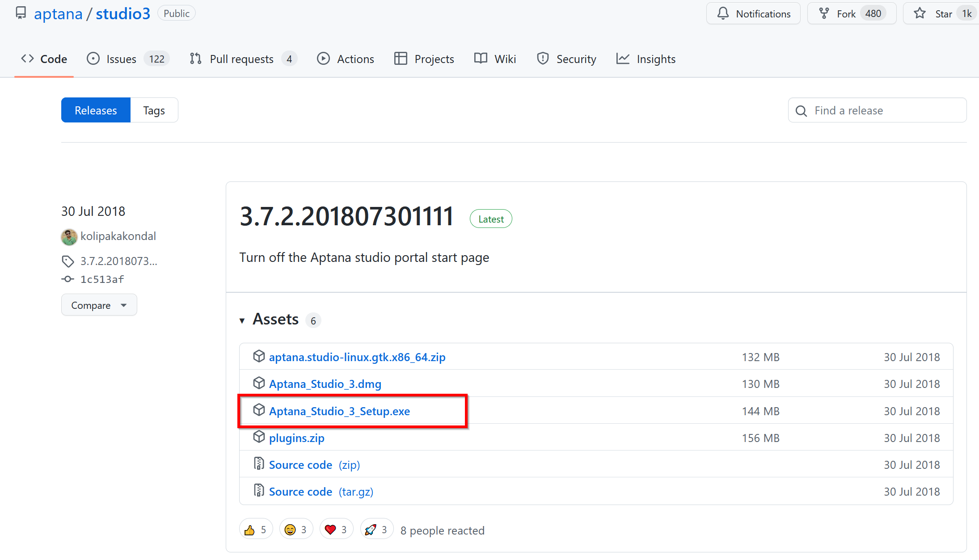Open the Pull requests tab
Image resolution: width=979 pixels, height=560 pixels.
243,59
